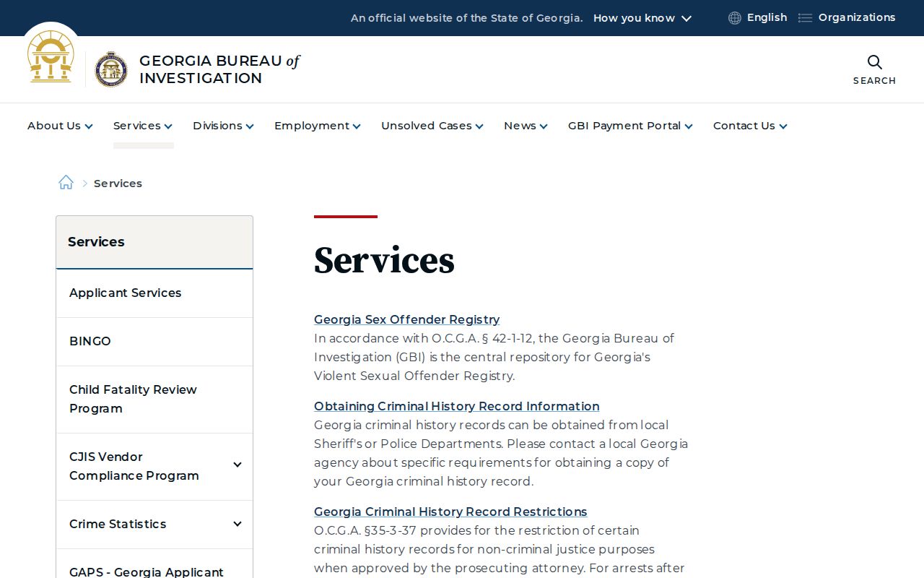Open the Employment menu
Screen dimensions: 924x578
click(x=317, y=126)
